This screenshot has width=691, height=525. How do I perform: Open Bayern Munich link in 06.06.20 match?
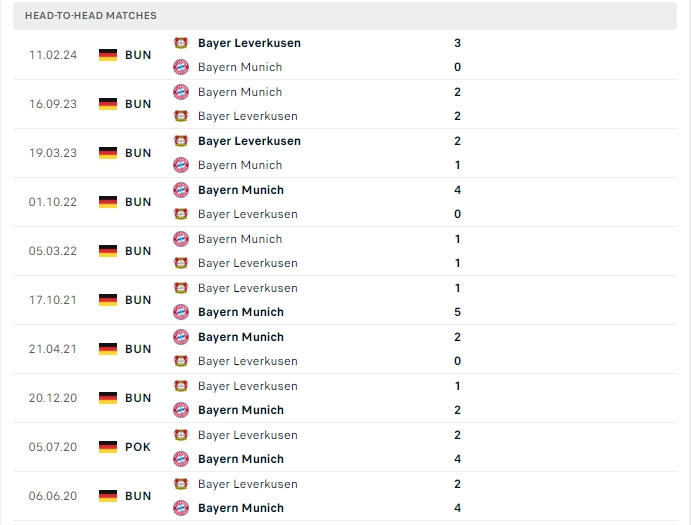[x=241, y=508]
